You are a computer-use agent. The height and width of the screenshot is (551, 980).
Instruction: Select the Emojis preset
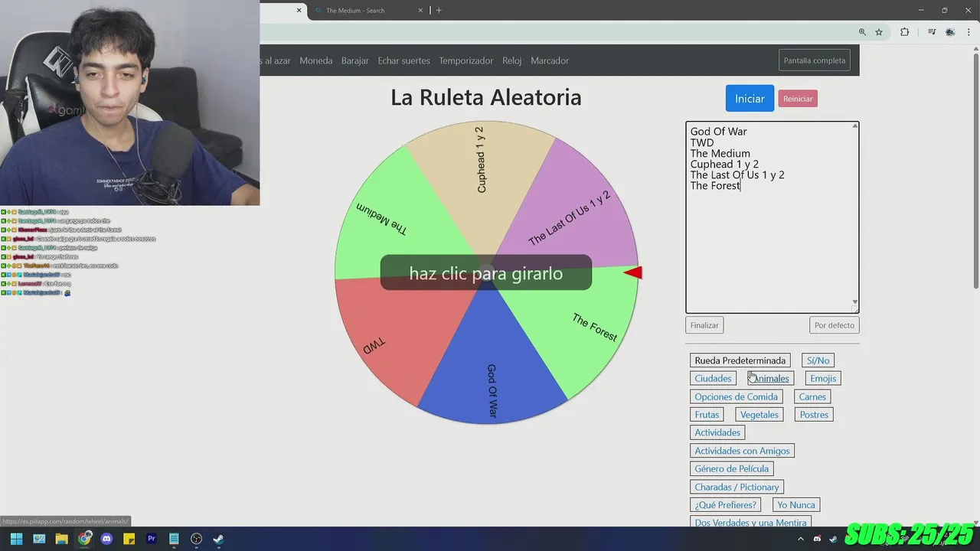pyautogui.click(x=823, y=378)
